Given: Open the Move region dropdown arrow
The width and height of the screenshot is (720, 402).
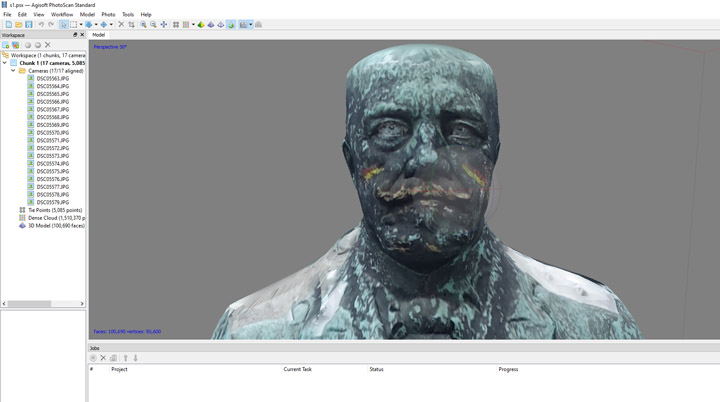Looking at the screenshot, I should pos(96,24).
